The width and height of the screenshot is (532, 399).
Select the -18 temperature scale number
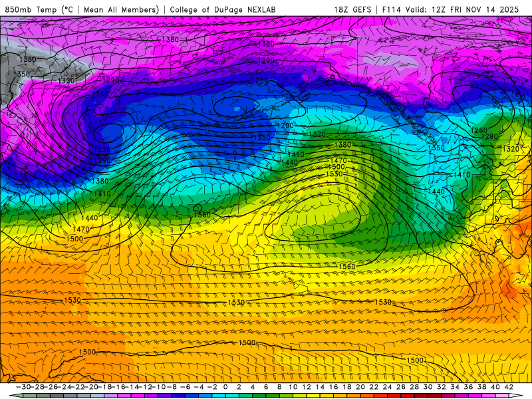[x=104, y=387]
